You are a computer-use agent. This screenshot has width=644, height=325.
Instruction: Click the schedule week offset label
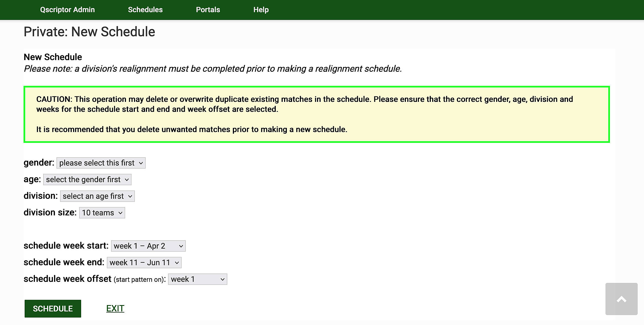tap(95, 279)
